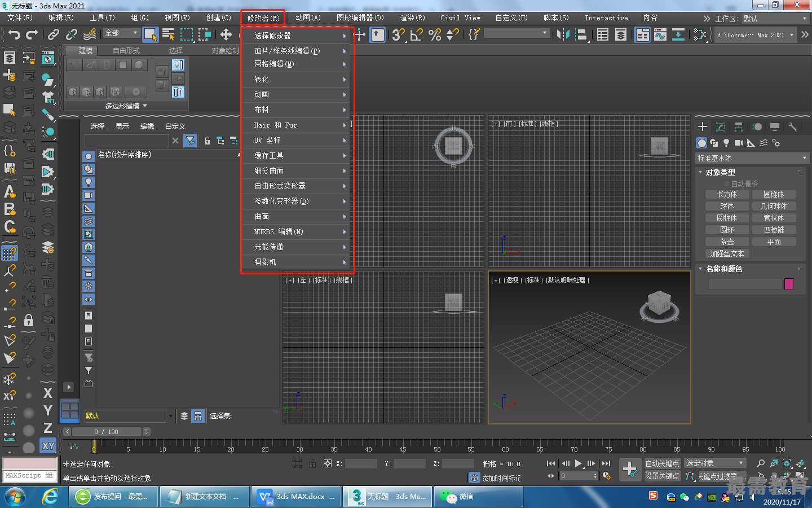Click the magenta object color swatch

(x=789, y=284)
